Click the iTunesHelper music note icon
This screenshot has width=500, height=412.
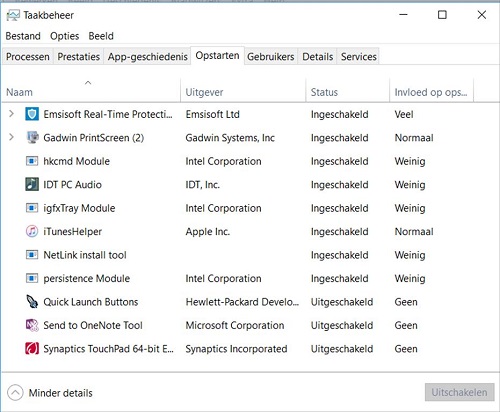32,231
